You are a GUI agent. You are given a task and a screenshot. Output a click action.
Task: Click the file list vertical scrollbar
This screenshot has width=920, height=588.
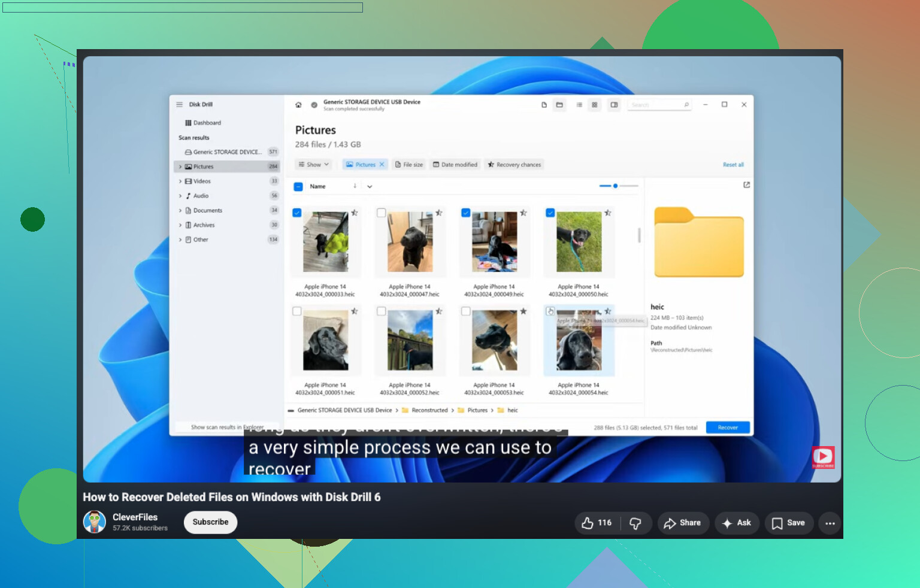pos(639,235)
